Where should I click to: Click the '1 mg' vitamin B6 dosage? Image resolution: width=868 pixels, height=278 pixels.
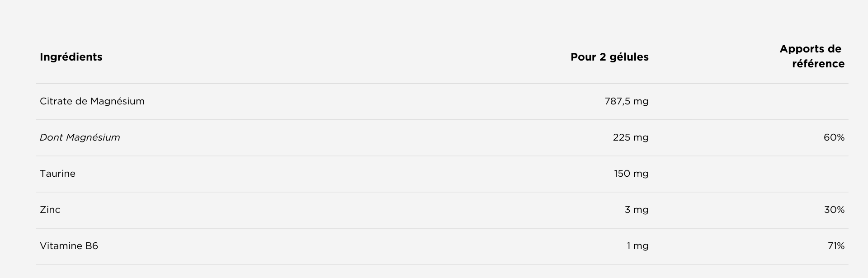(637, 246)
